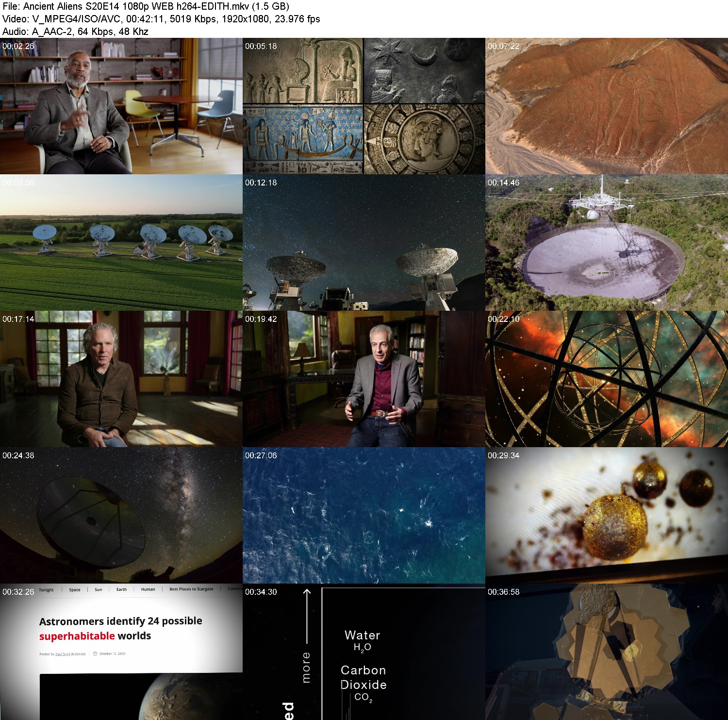Select the interview thumbnail at 00:19:42
Screen dimensions: 728x720
pyautogui.click(x=364, y=379)
